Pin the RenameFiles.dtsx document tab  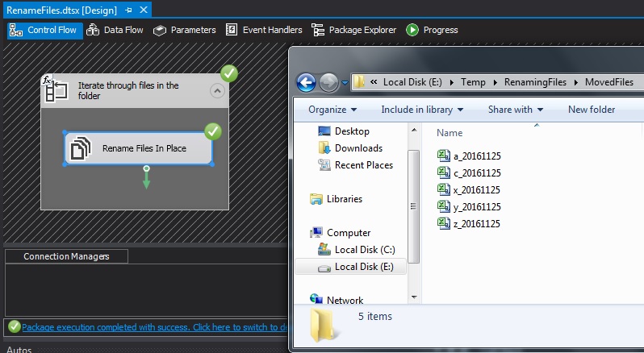click(128, 10)
